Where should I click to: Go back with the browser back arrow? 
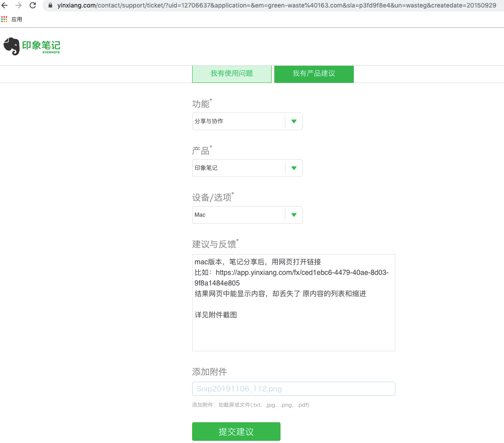click(4, 5)
